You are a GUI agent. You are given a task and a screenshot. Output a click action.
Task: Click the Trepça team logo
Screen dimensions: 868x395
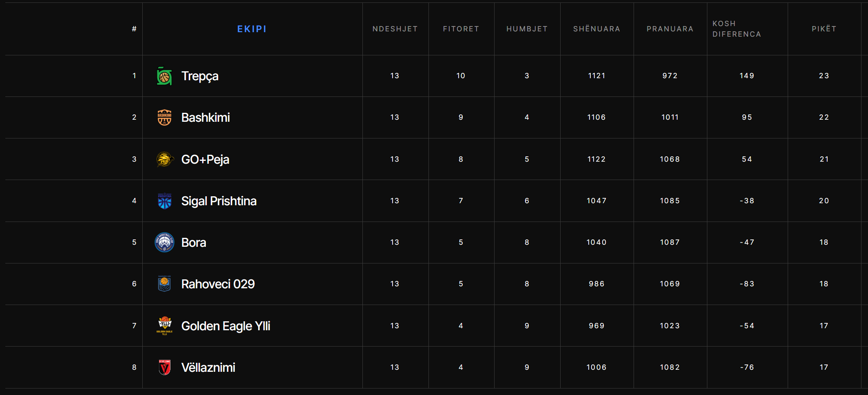click(x=164, y=76)
